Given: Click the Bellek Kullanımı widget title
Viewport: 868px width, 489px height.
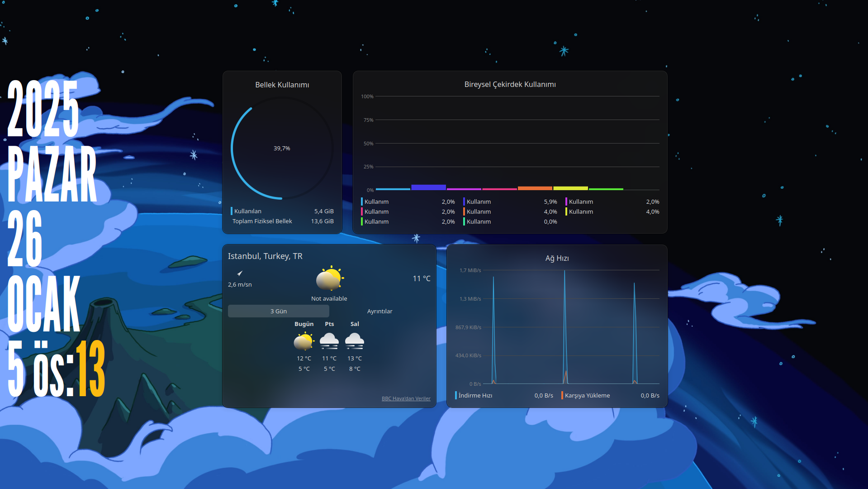Looking at the screenshot, I should (282, 85).
